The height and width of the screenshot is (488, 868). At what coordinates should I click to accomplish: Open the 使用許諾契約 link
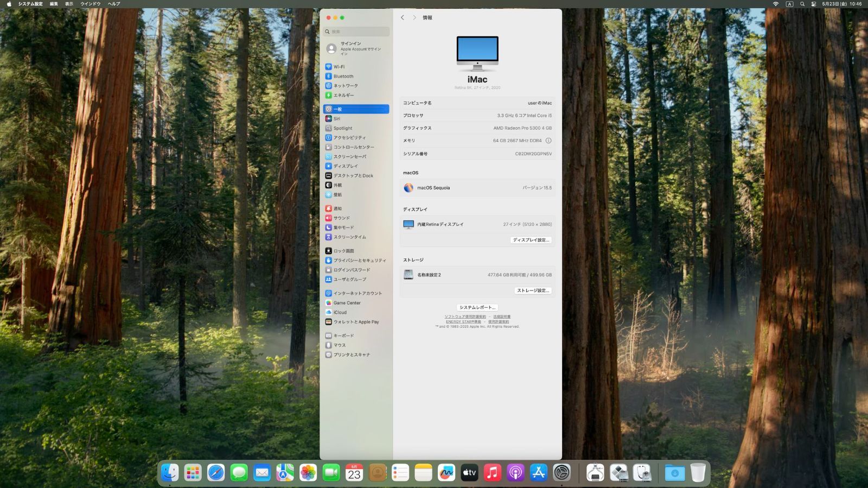tap(499, 321)
